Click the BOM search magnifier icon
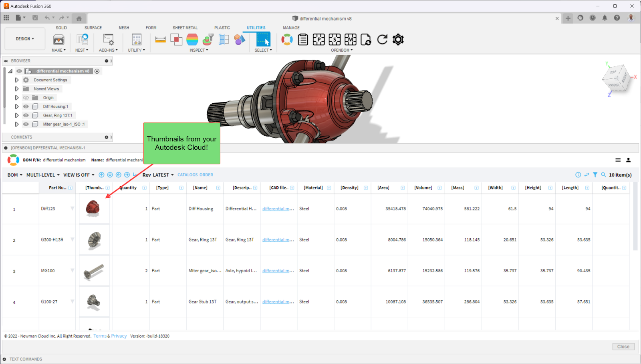641x364 pixels. click(x=603, y=175)
